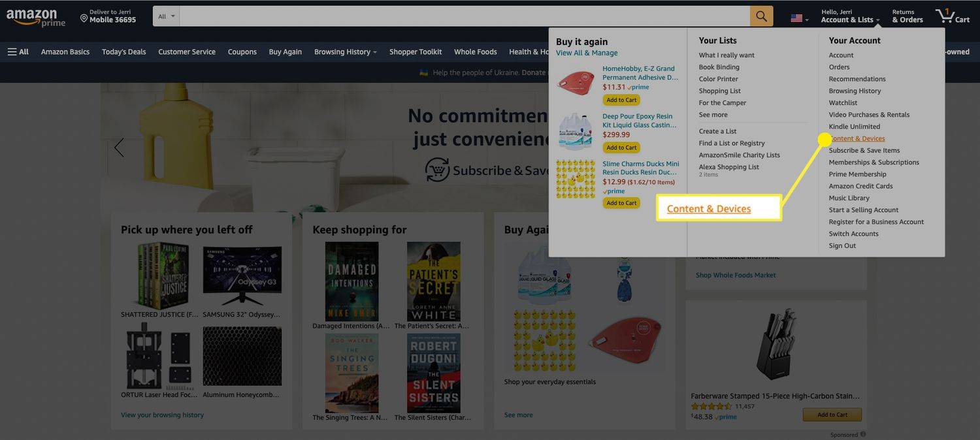Open Alexa Shopping List

tap(729, 166)
